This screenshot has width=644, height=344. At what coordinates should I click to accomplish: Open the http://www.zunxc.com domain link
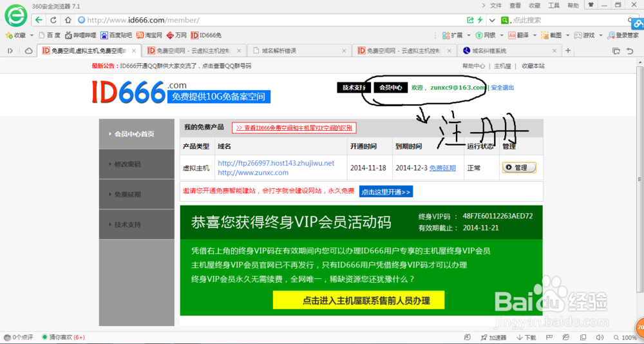click(253, 173)
